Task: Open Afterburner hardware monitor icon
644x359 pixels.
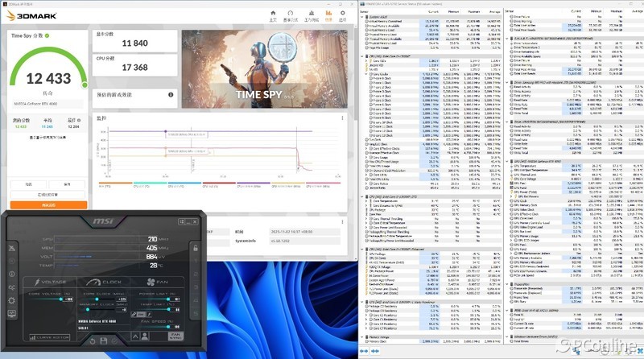Action: tap(13, 314)
